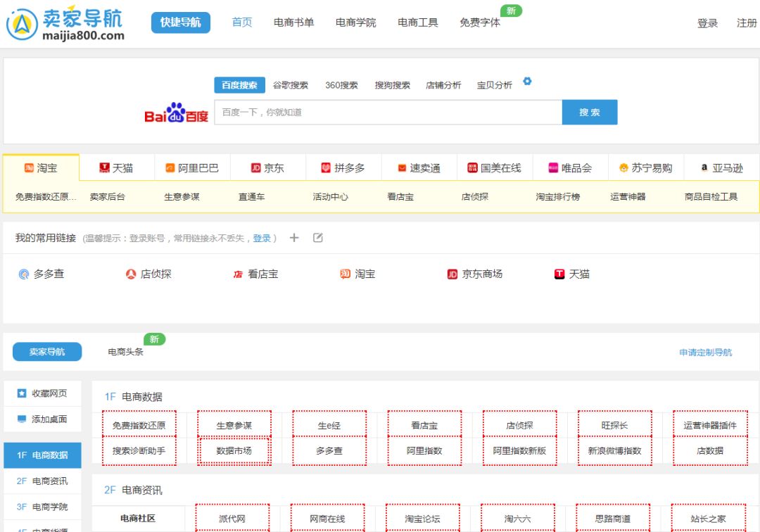Click 登录 at top right
Viewport: 760px width, 532px height.
click(707, 23)
